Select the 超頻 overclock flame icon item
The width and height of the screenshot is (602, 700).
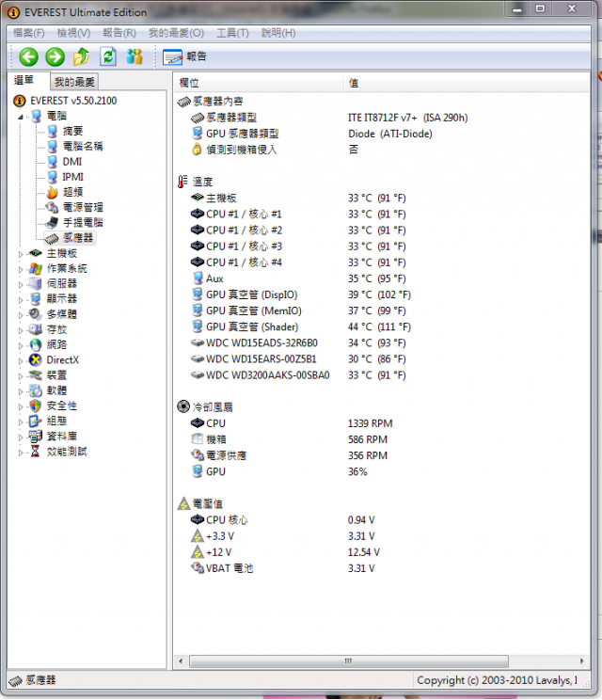(53, 192)
